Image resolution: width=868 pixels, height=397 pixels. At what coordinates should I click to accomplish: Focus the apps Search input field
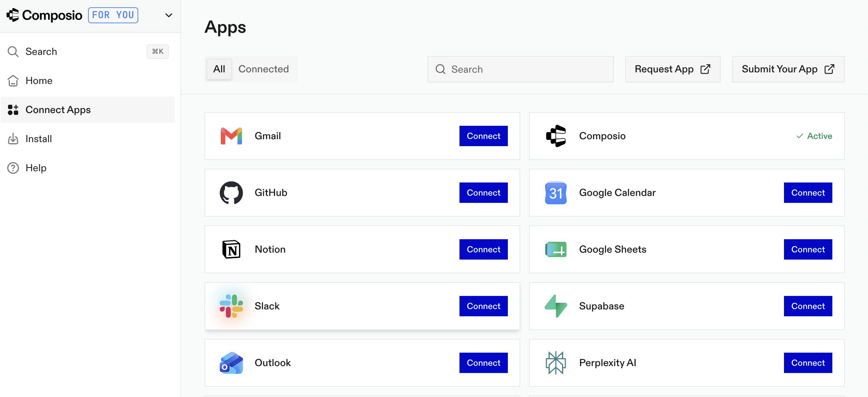521,69
